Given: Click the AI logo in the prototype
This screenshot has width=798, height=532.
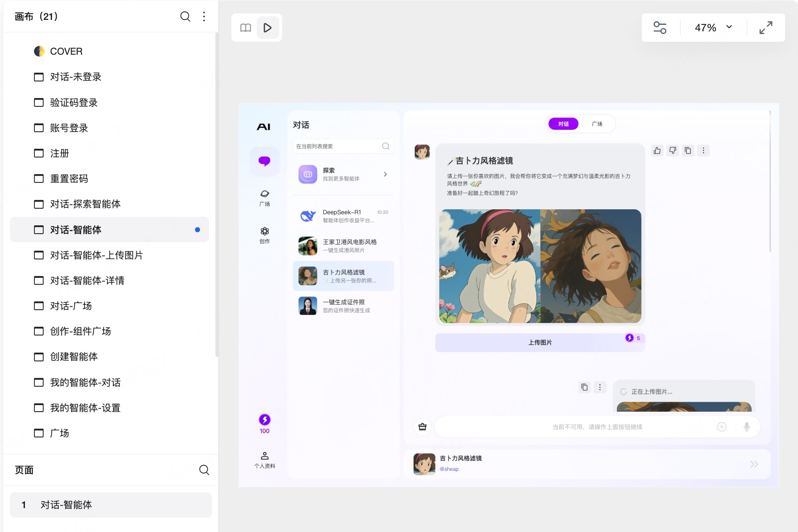Looking at the screenshot, I should (x=264, y=127).
